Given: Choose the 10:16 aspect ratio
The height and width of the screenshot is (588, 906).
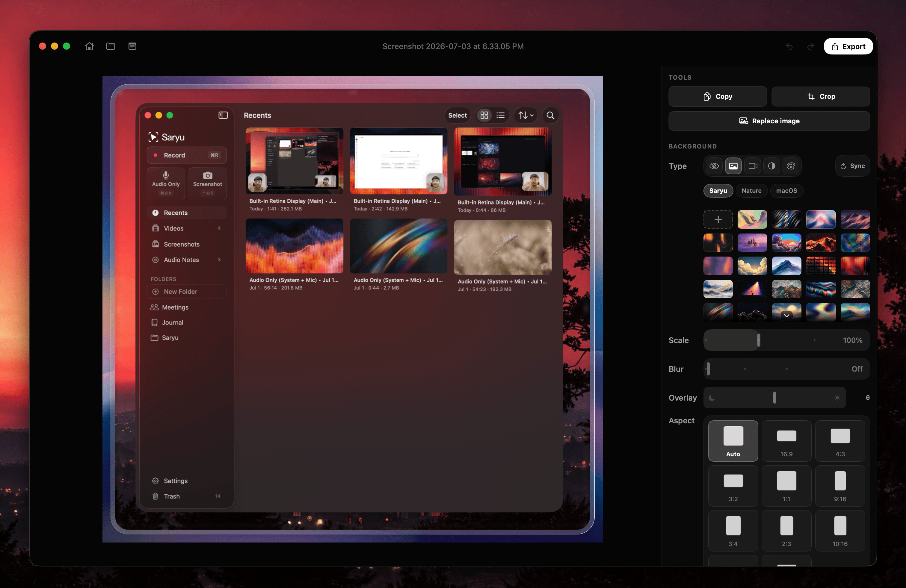Looking at the screenshot, I should tap(840, 531).
